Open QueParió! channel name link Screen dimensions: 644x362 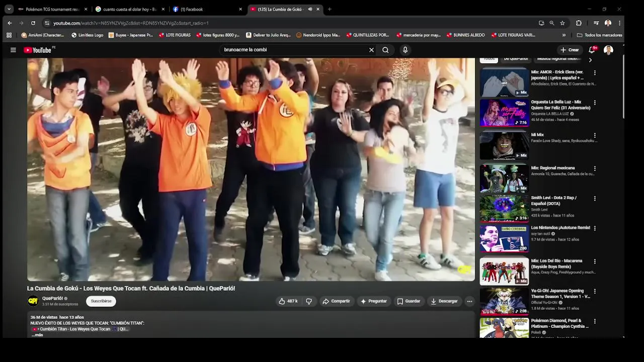point(53,299)
